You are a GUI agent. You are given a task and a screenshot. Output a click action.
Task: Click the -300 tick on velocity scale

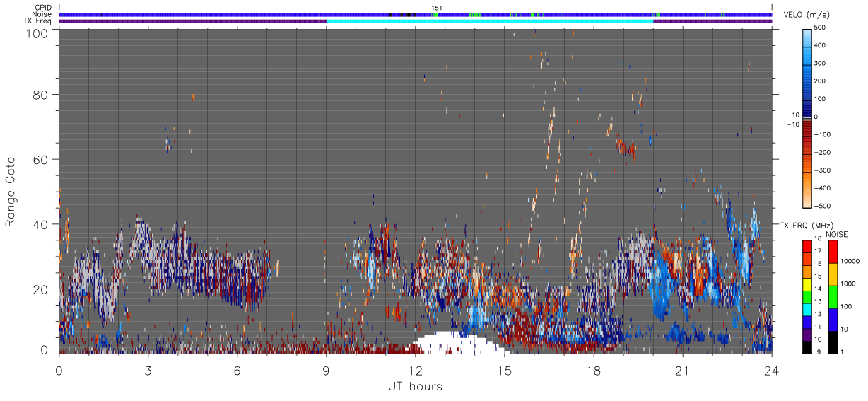point(822,170)
